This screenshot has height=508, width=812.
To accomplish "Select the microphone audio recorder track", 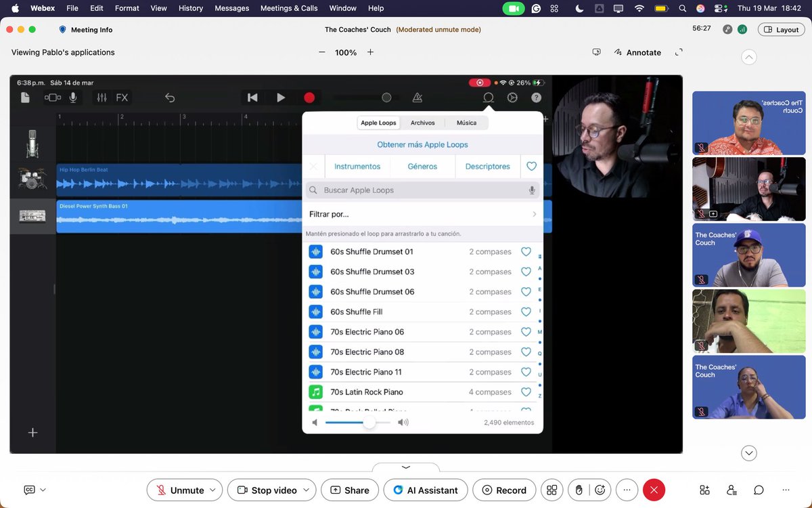I will (x=32, y=144).
